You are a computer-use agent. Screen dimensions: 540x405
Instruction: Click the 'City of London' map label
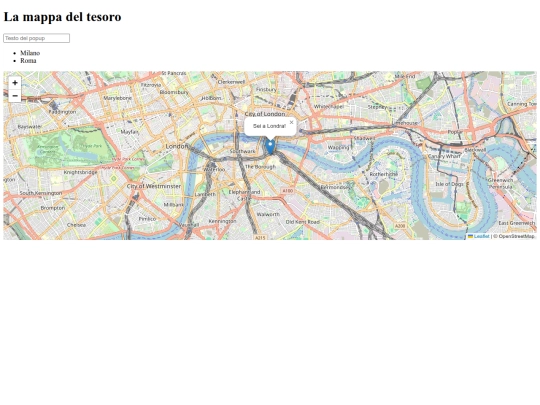tap(265, 114)
